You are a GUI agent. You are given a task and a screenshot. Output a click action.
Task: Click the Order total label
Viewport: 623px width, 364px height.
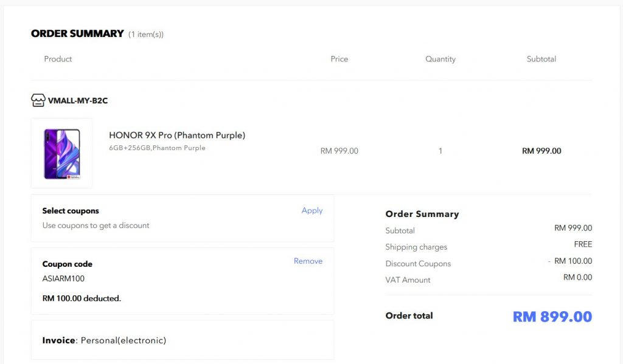(x=409, y=315)
